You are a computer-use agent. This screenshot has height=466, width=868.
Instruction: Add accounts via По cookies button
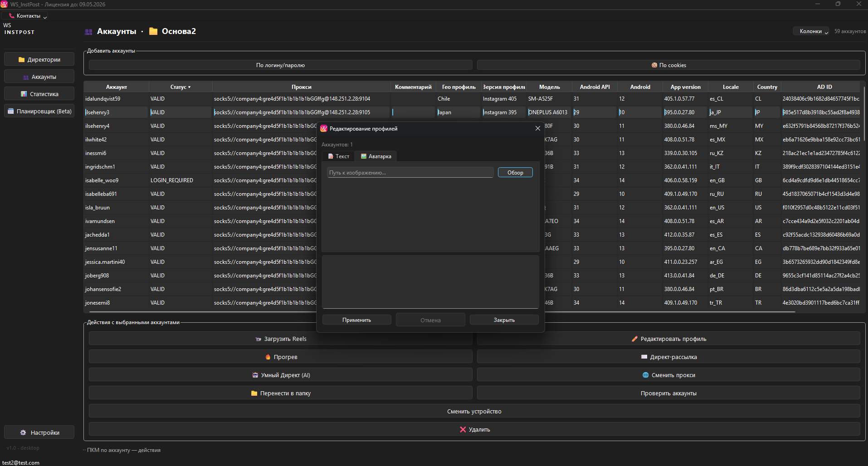point(668,65)
